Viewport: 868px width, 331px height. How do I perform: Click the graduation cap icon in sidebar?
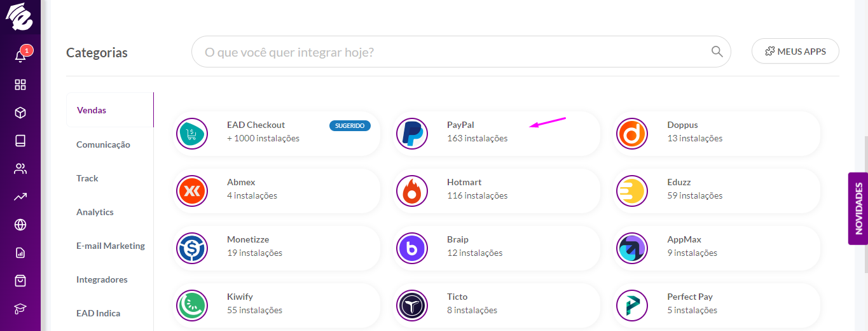click(20, 309)
